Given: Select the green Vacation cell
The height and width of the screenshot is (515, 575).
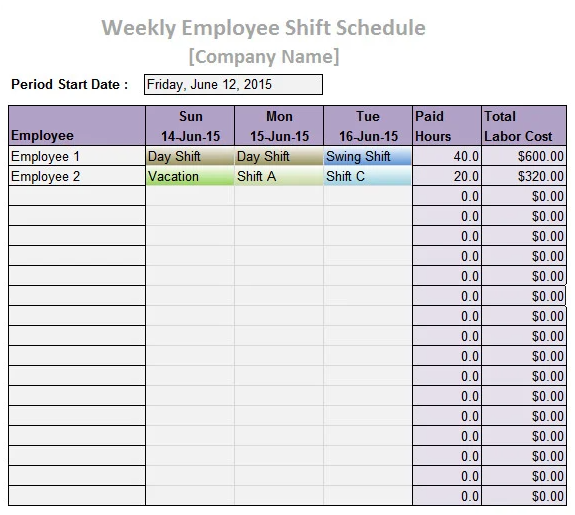Looking at the screenshot, I should coord(190,176).
